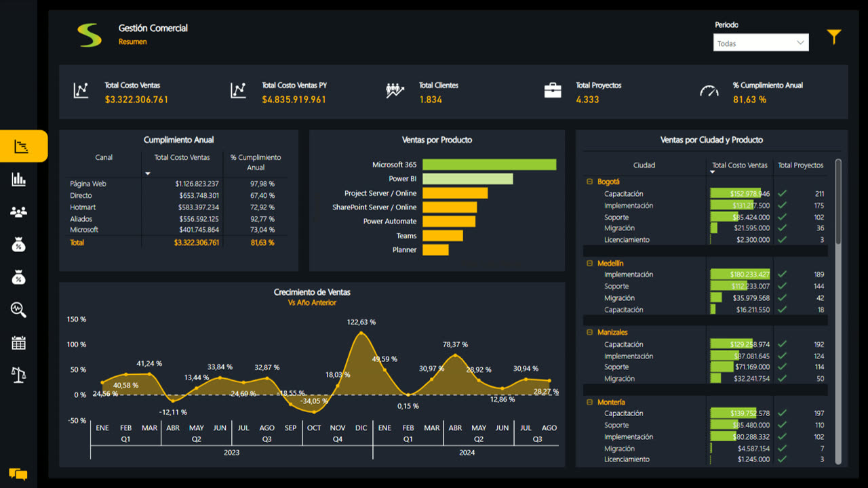Open the clients group icon in sidebar
Image resolution: width=868 pixels, height=488 pixels.
click(x=19, y=212)
